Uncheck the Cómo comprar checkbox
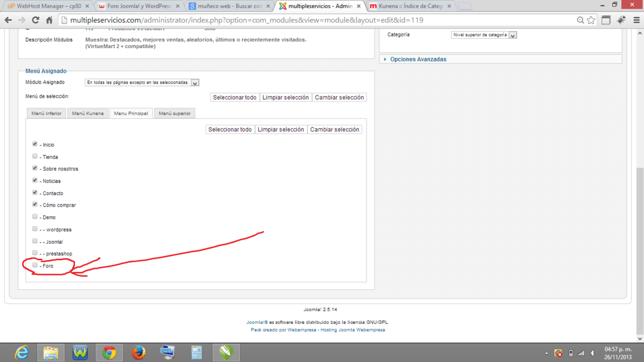 [35, 204]
